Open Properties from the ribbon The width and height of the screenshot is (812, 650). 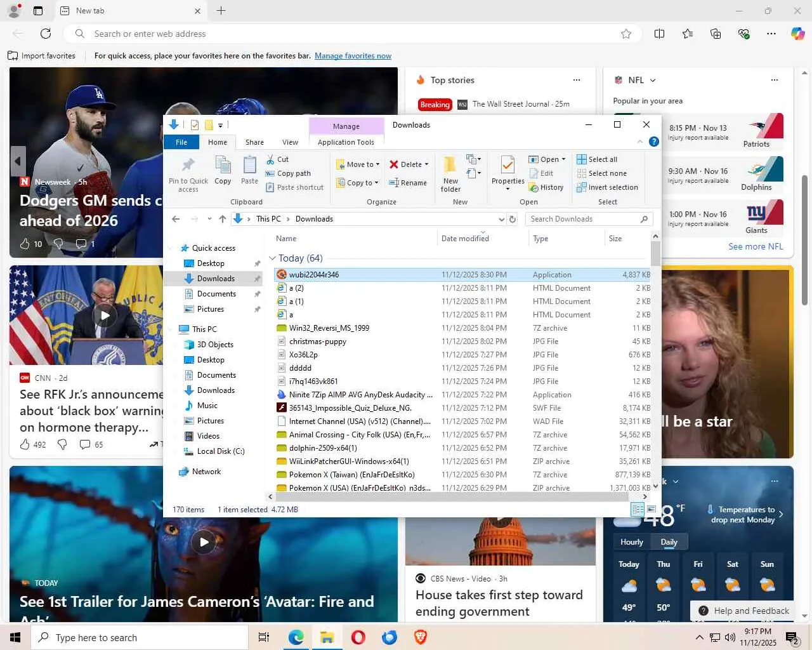click(507, 173)
